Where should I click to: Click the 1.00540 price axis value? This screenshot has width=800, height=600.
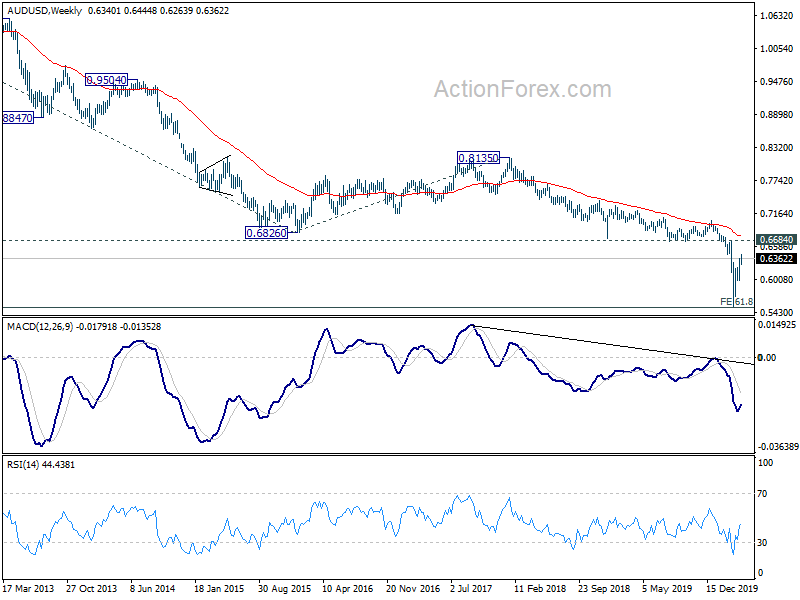tap(777, 48)
